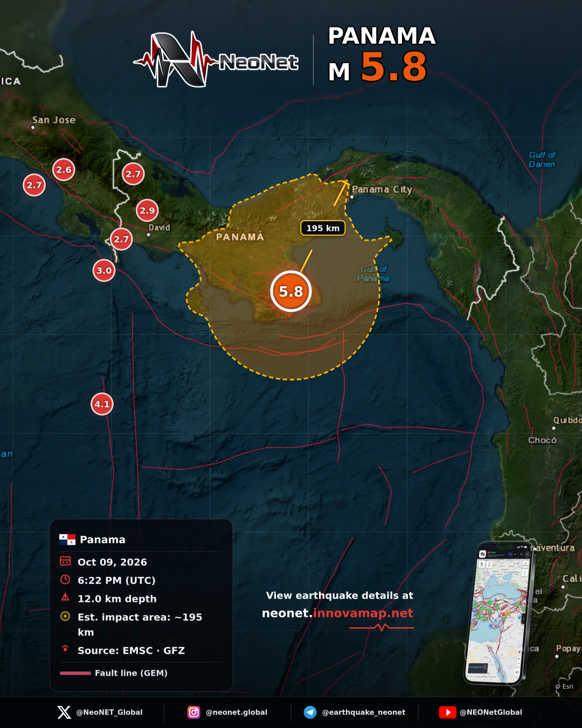Click the PANAMÁ country label
This screenshot has width=582, height=728.
click(240, 237)
